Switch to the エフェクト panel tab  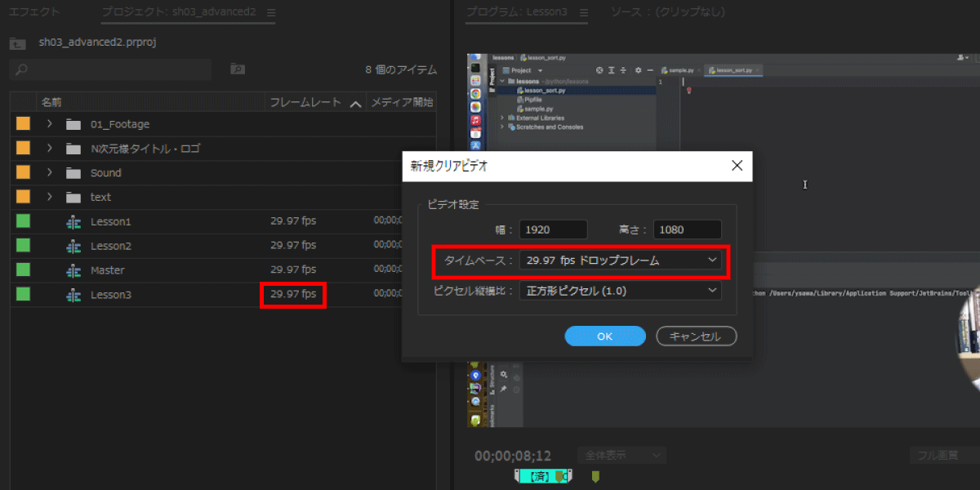coord(34,12)
